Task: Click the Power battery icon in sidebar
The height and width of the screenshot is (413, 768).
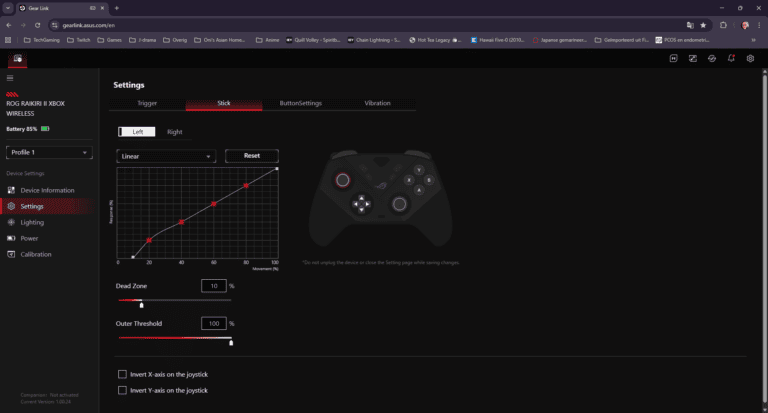Action: click(x=11, y=238)
